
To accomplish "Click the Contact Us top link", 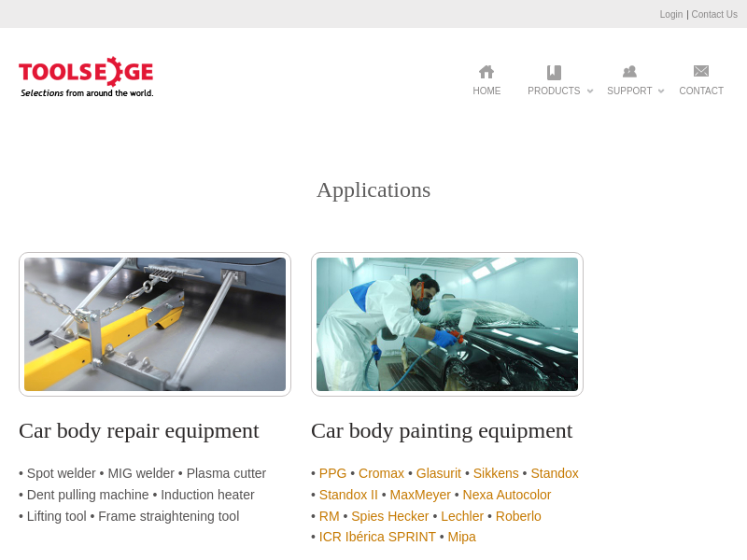I will 714,14.
